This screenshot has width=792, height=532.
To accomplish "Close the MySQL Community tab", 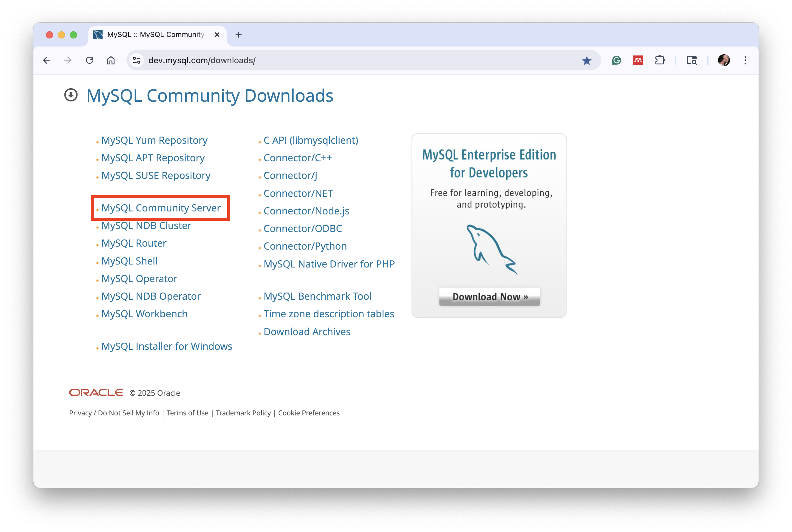I will [217, 35].
